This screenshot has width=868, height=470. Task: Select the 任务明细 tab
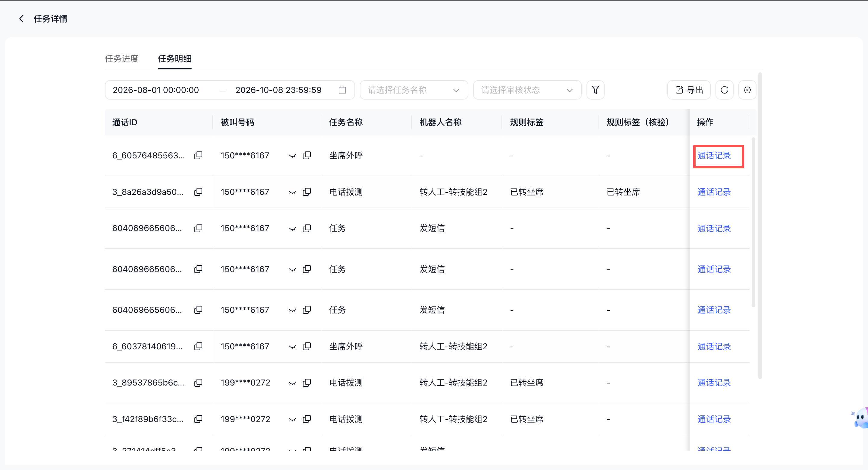coord(175,59)
